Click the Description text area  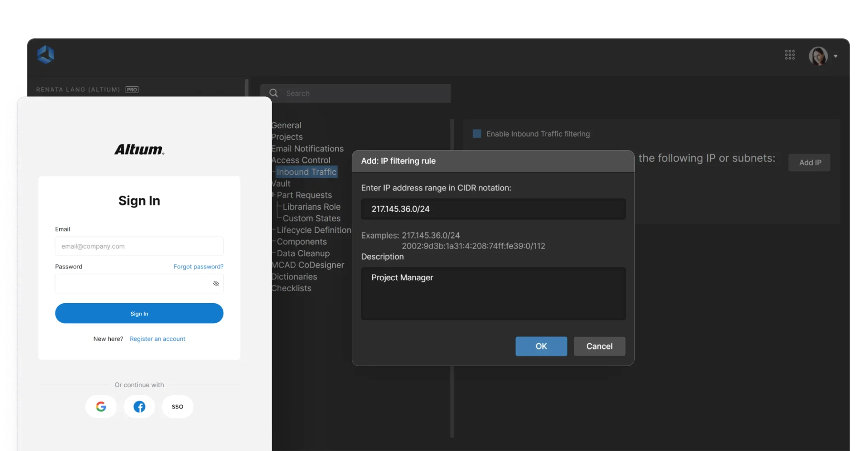click(x=493, y=293)
